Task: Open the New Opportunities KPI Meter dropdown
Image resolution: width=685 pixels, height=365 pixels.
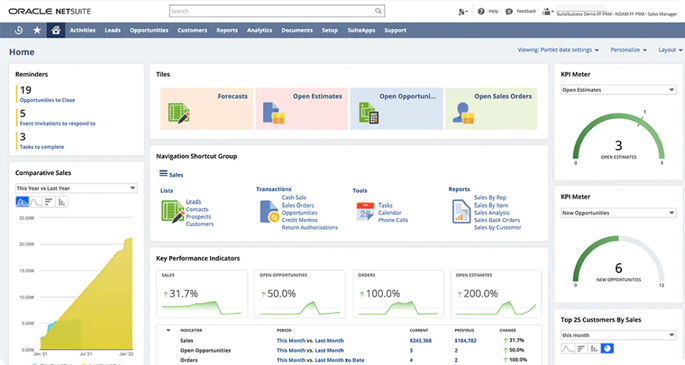Action: (619, 213)
